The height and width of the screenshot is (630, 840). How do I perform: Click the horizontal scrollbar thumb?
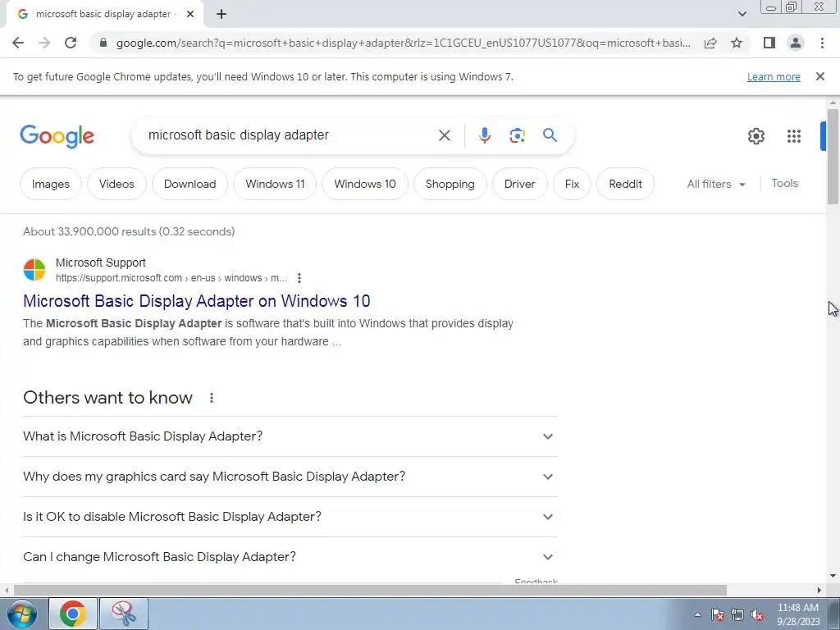click(370, 590)
